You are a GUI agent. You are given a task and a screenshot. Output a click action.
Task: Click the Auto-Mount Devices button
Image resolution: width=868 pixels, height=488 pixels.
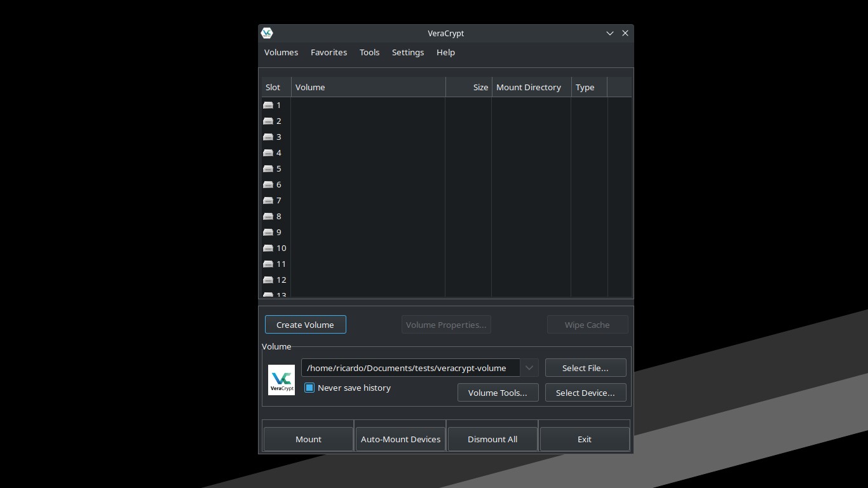tap(400, 439)
